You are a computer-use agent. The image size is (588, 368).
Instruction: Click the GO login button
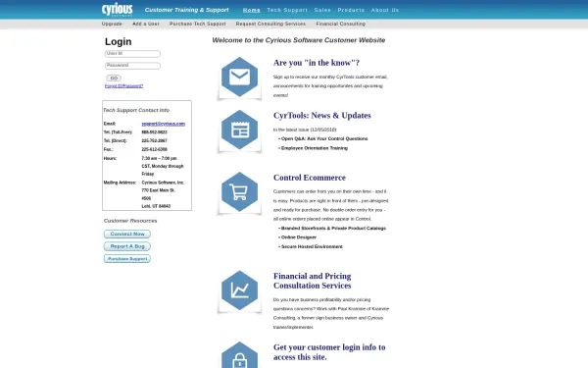114,79
